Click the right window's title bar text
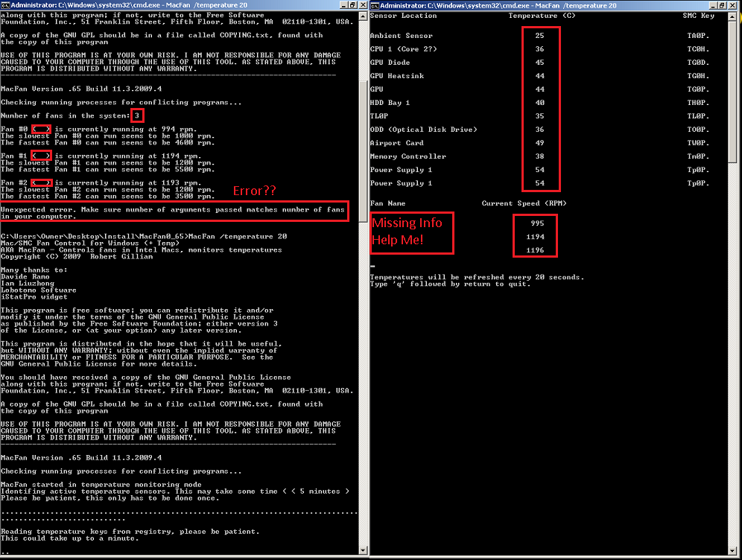Image resolution: width=742 pixels, height=560 pixels. (498, 5)
